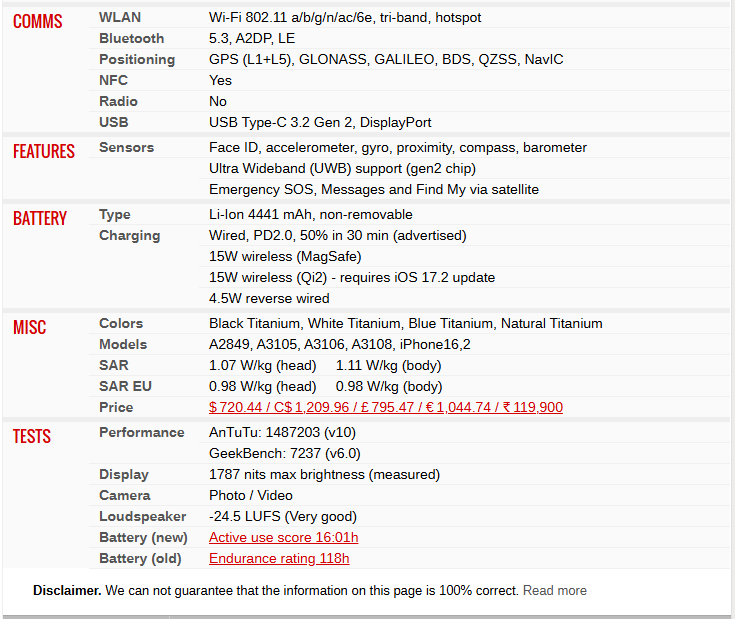Select the TESTS section heading

pyautogui.click(x=31, y=436)
